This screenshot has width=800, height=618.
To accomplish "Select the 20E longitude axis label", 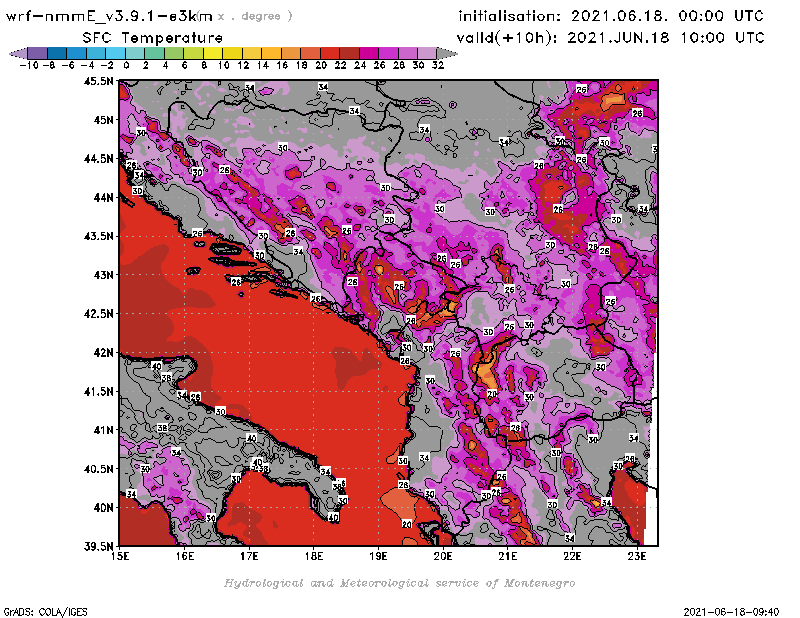I will click(443, 556).
